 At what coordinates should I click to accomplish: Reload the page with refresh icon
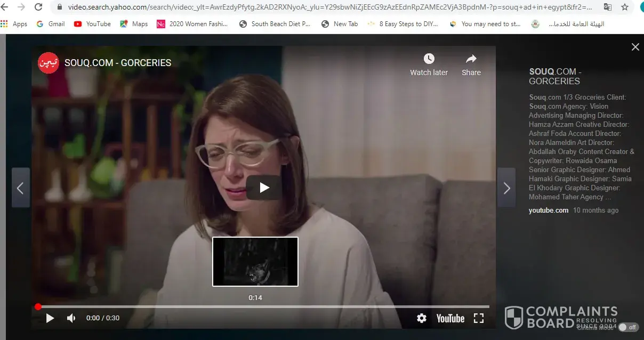tap(38, 7)
